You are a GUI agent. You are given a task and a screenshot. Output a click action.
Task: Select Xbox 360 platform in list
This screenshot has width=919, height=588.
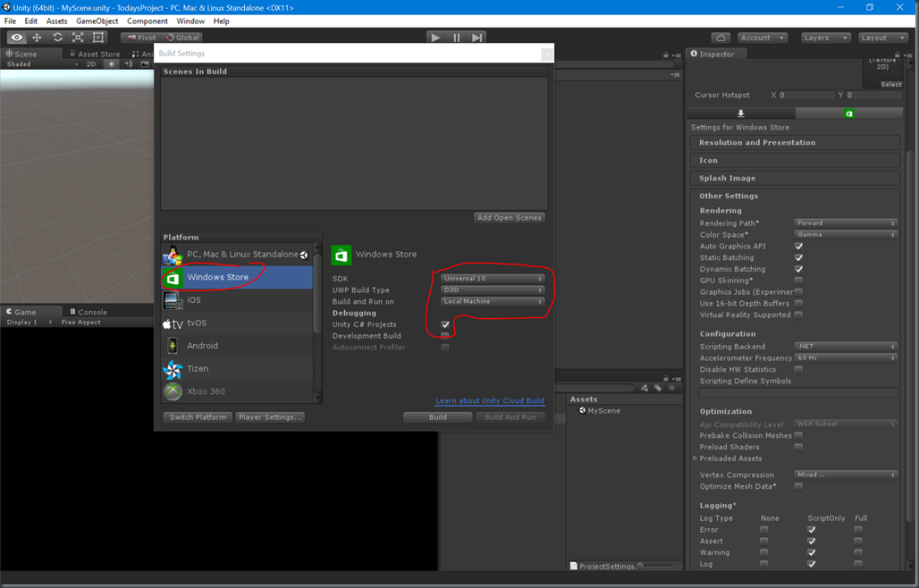(237, 391)
